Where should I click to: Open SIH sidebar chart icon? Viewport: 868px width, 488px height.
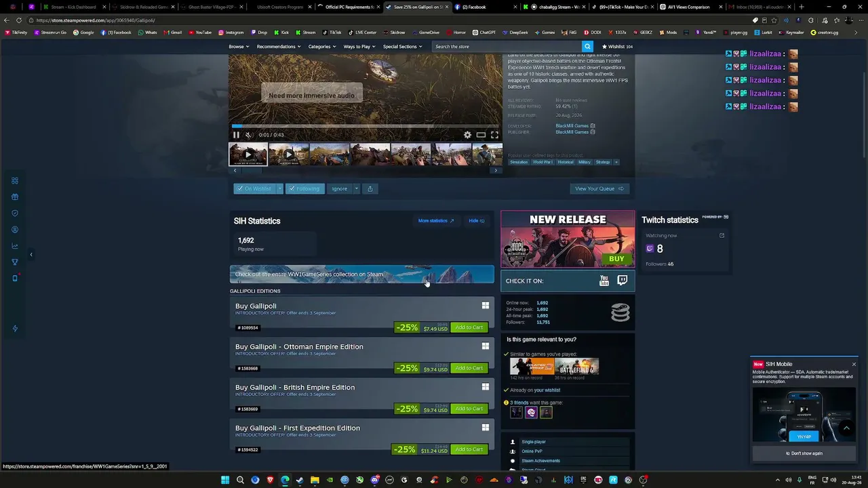[x=15, y=246]
